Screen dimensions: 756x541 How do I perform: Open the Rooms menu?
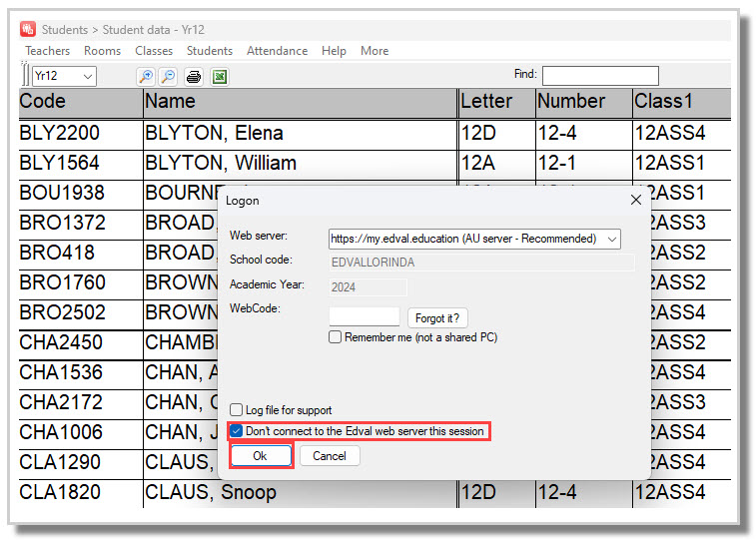click(102, 51)
